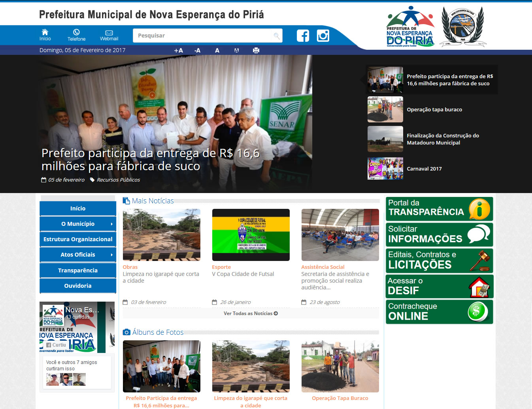This screenshot has width=532, height=409.
Task: Open Acessar o DESIF banner
Action: click(x=440, y=286)
